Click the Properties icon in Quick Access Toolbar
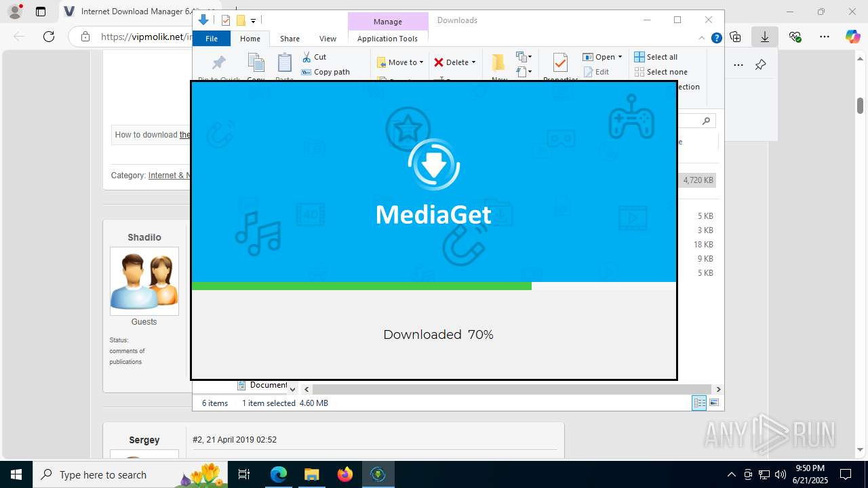This screenshot has width=868, height=488. pyautogui.click(x=226, y=20)
